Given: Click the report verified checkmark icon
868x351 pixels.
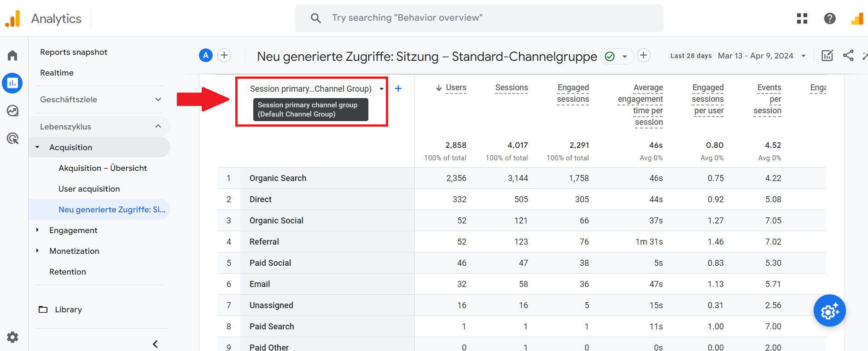Looking at the screenshot, I should pos(610,56).
